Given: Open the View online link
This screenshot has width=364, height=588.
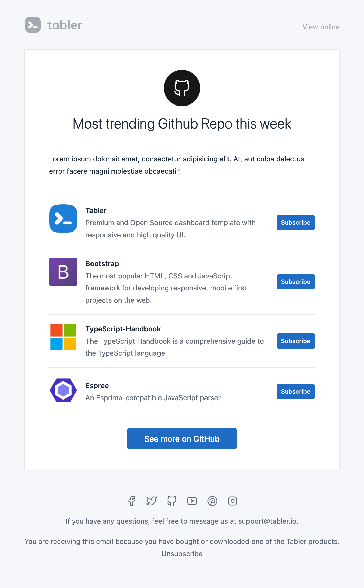Looking at the screenshot, I should (x=321, y=27).
